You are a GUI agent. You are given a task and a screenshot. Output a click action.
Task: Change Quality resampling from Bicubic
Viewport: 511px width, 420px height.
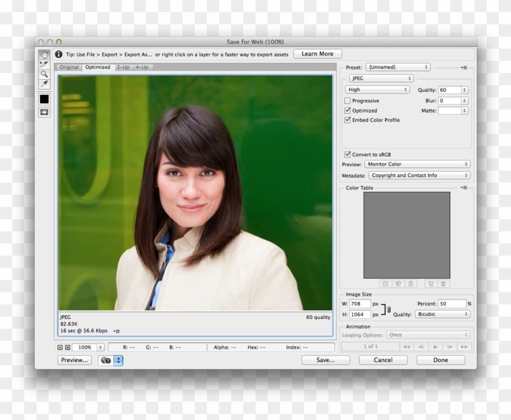(x=442, y=314)
